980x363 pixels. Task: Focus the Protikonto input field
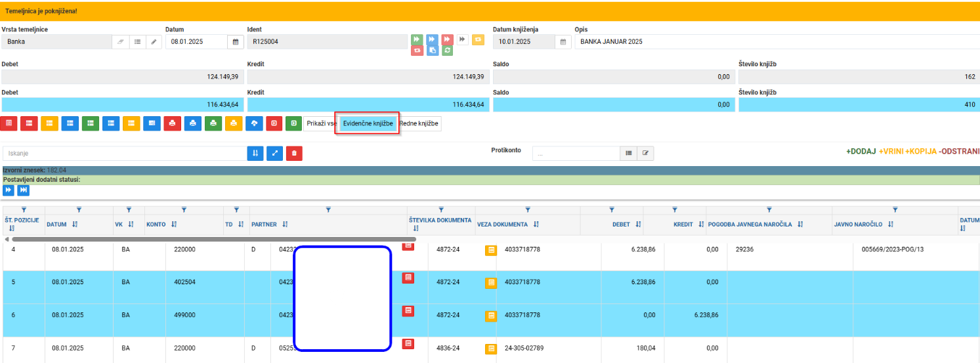click(576, 154)
